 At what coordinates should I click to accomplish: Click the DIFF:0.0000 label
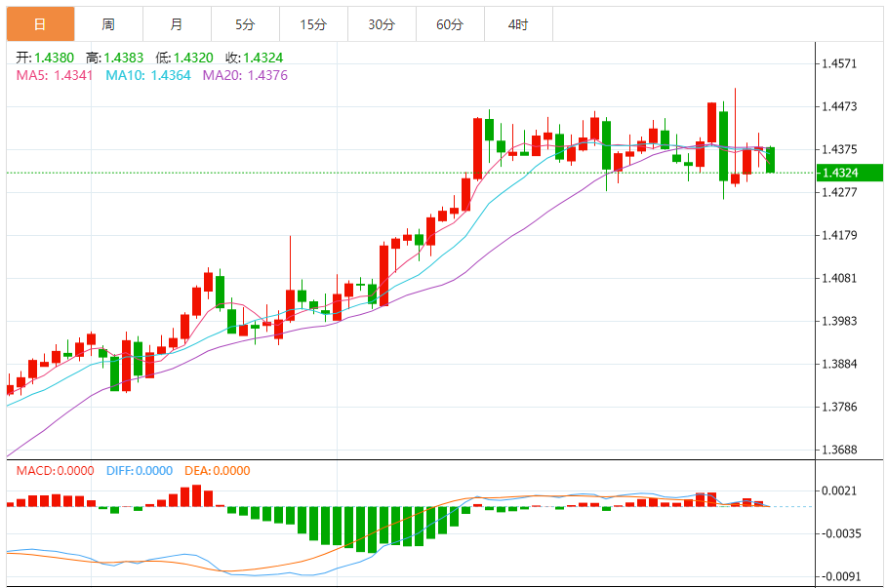pos(140,470)
